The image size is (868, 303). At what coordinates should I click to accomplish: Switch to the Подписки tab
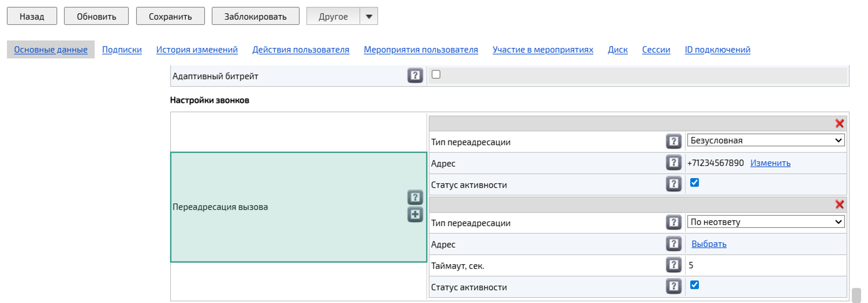pyautogui.click(x=122, y=50)
